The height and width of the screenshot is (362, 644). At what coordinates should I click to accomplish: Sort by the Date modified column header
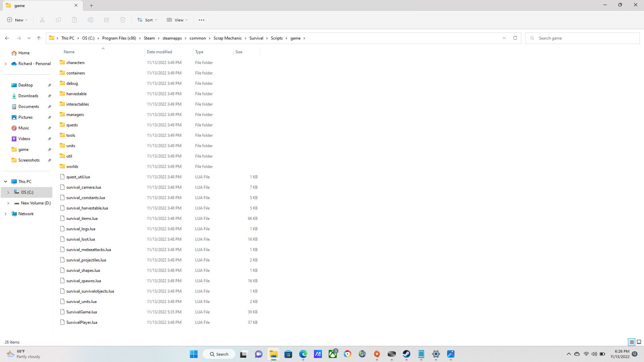click(x=160, y=52)
